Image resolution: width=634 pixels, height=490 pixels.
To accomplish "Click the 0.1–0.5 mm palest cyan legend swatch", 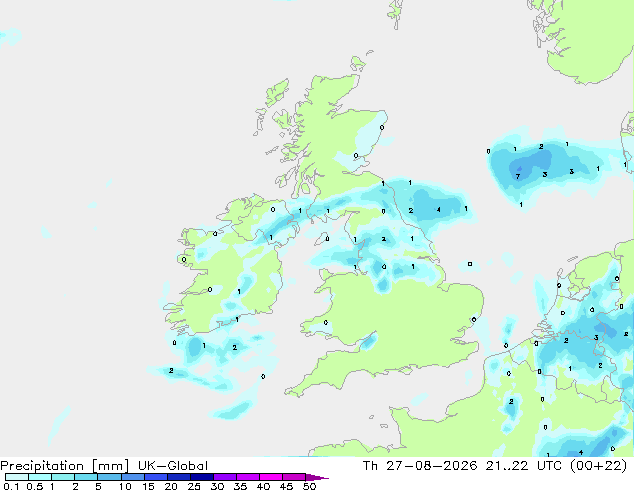I will click(17, 477).
